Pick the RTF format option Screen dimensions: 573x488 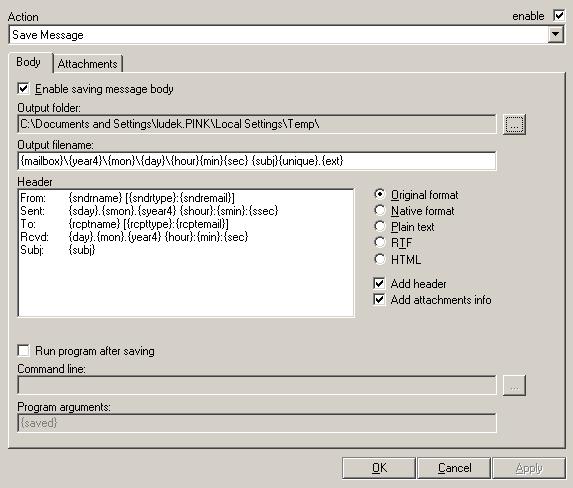[x=380, y=242]
